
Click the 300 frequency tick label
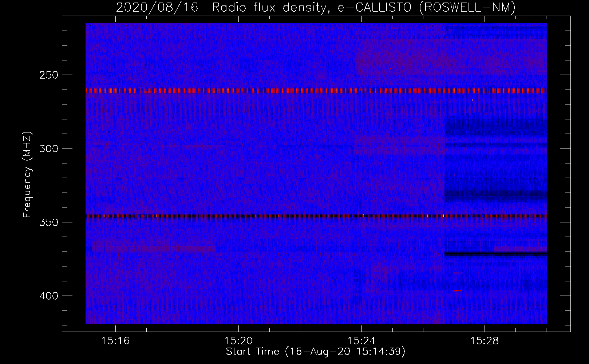48,149
